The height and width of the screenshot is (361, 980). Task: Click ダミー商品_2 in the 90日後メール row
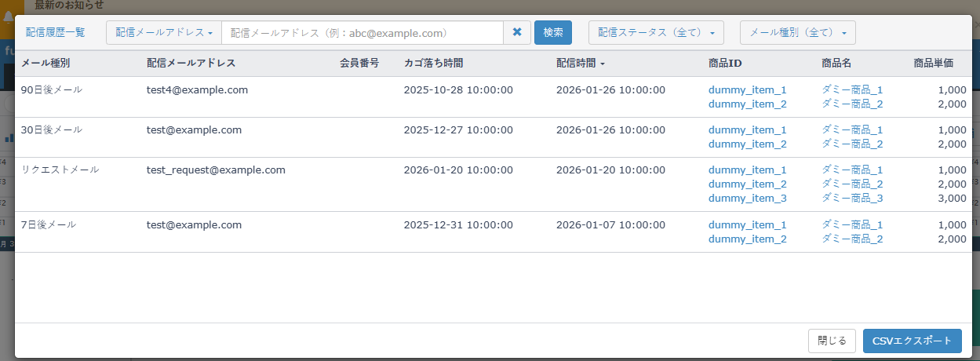tap(852, 104)
